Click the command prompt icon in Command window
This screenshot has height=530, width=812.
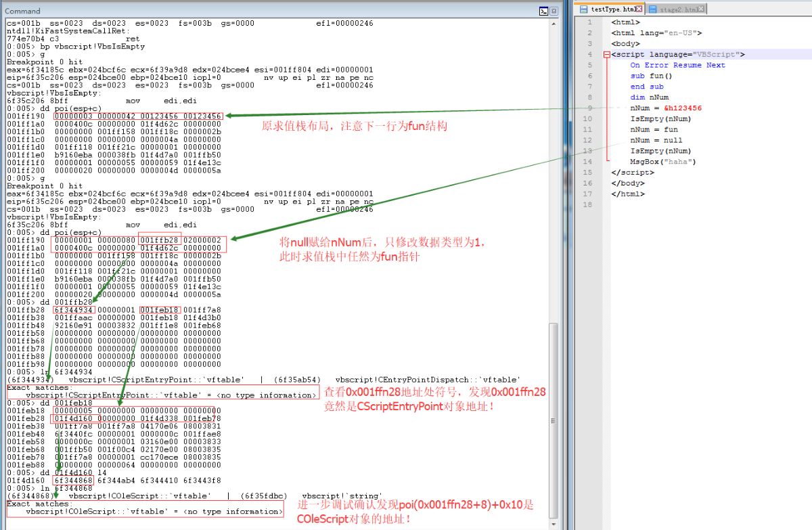pyautogui.click(x=543, y=11)
